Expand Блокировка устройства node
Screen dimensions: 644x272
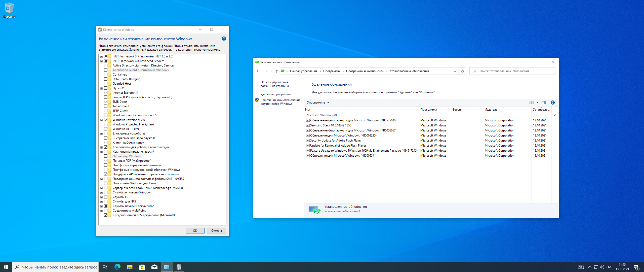(x=101, y=134)
